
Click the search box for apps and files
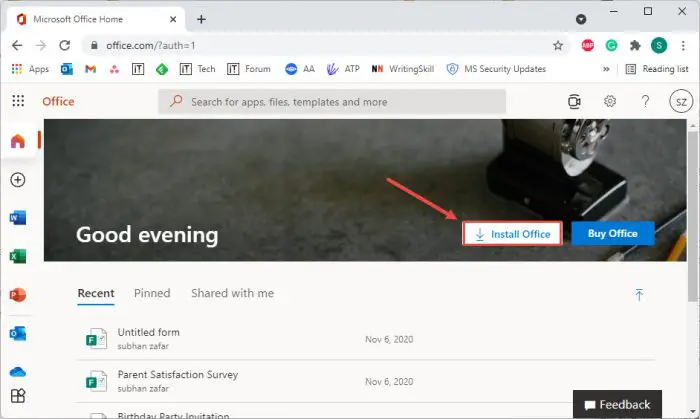tap(332, 102)
